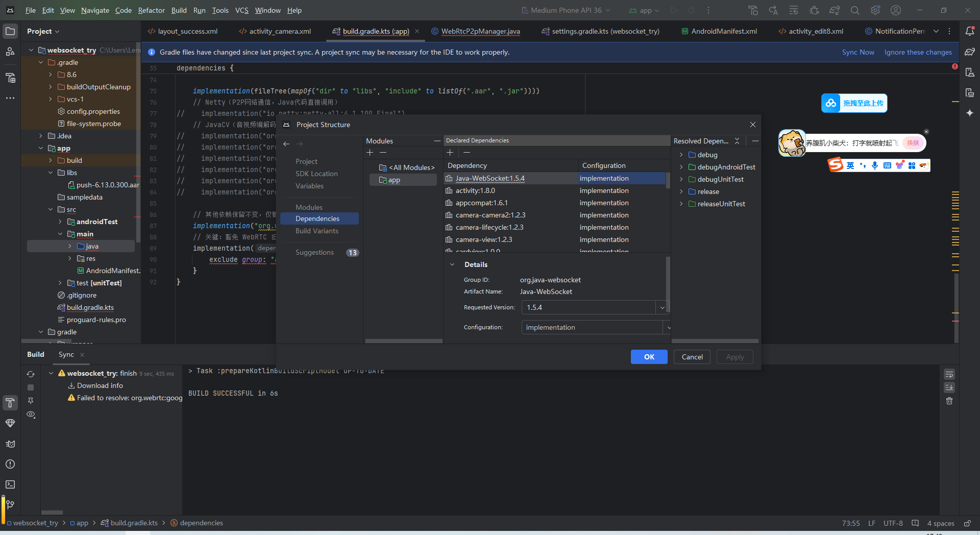This screenshot has height=535, width=980.
Task: Collapse the Details section
Action: tap(452, 264)
